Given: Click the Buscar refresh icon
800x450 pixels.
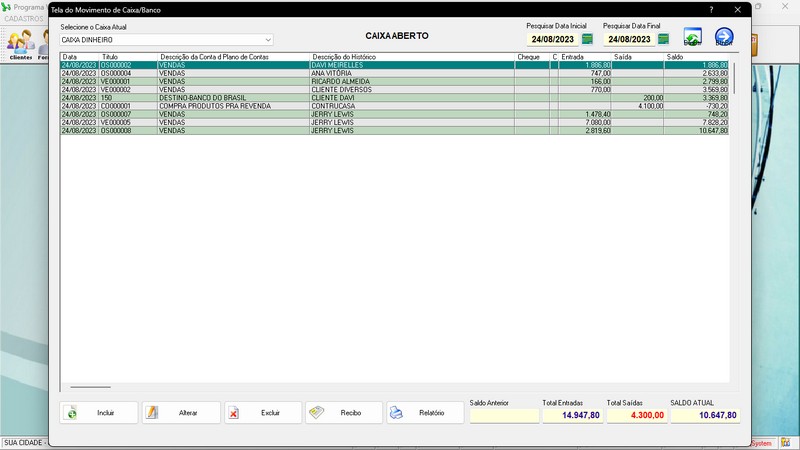Looking at the screenshot, I should point(692,37).
